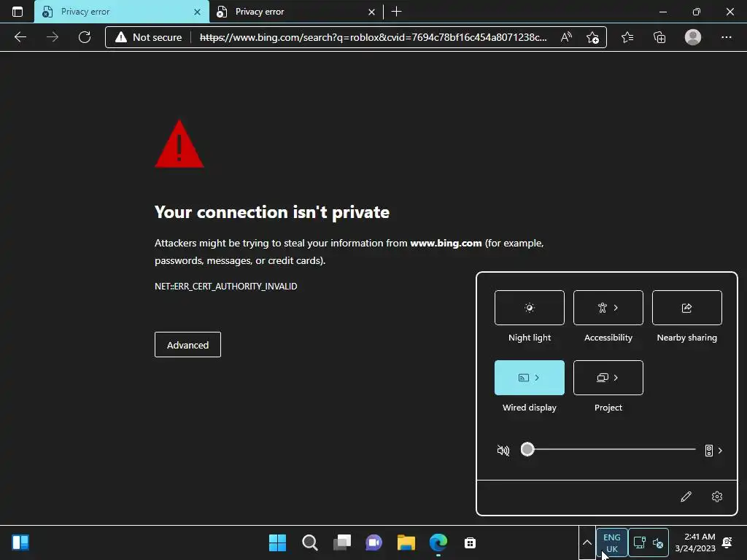Click the Not secure warning indicator
Viewport: 747px width, 560px height.
[x=149, y=37]
